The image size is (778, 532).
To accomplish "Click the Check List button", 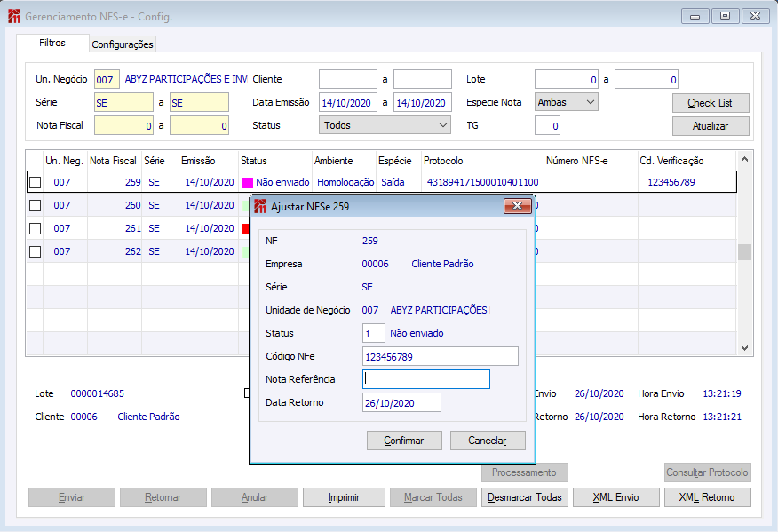I will (x=711, y=103).
